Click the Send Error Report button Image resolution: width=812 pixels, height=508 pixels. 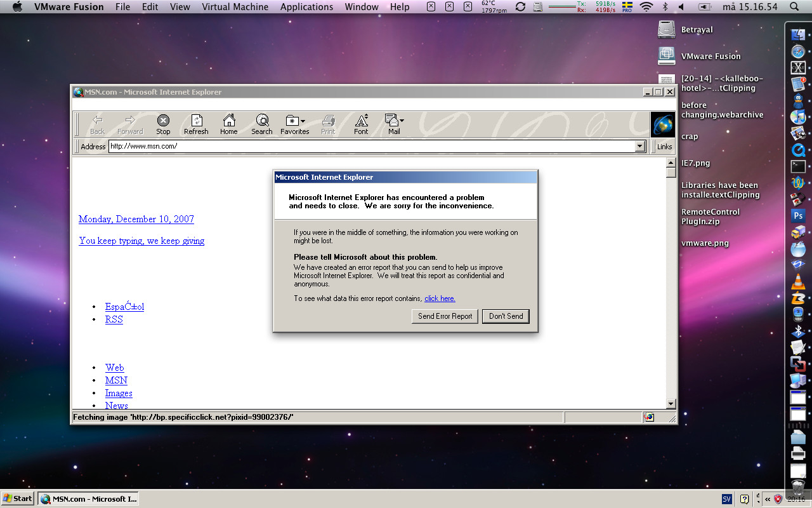coord(445,316)
